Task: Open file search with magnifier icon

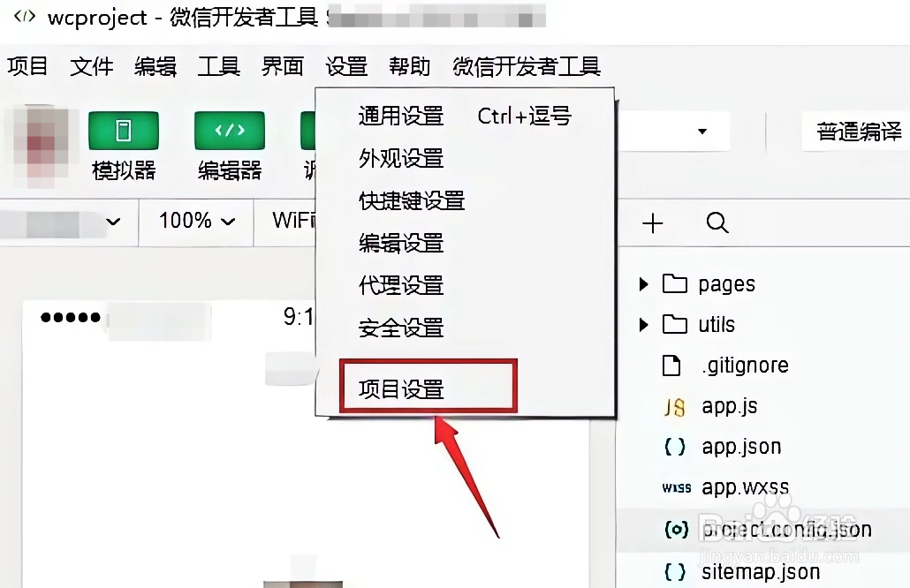Action: [717, 222]
